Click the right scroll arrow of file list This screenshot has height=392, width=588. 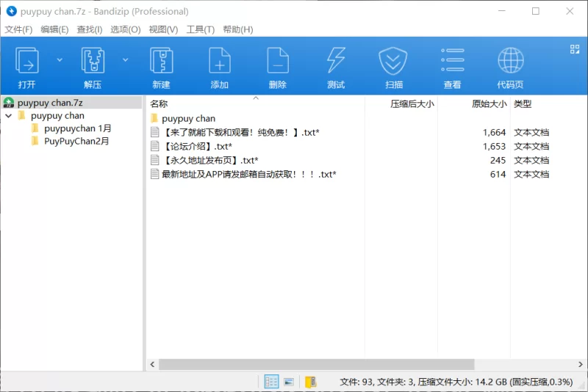pos(581,364)
